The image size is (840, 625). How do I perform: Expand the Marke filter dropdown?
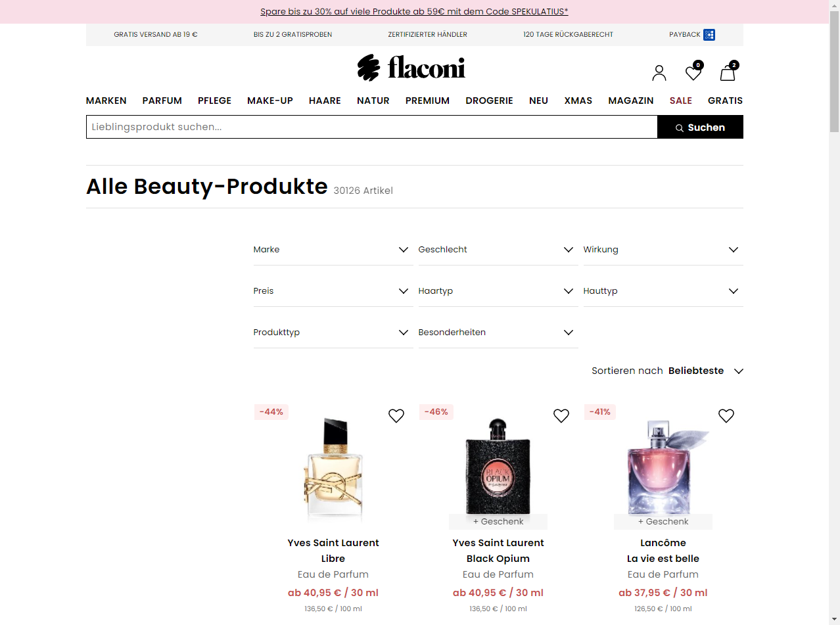[x=333, y=250]
